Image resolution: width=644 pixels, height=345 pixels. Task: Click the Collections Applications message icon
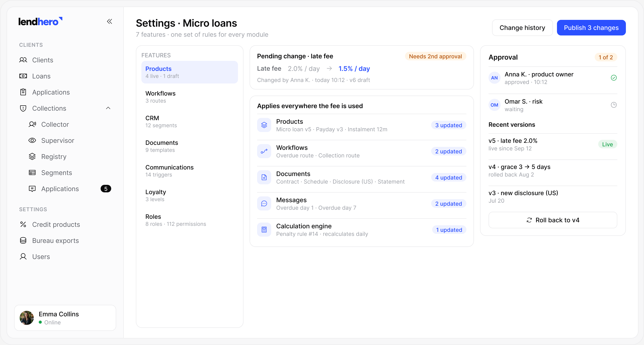tap(32, 189)
